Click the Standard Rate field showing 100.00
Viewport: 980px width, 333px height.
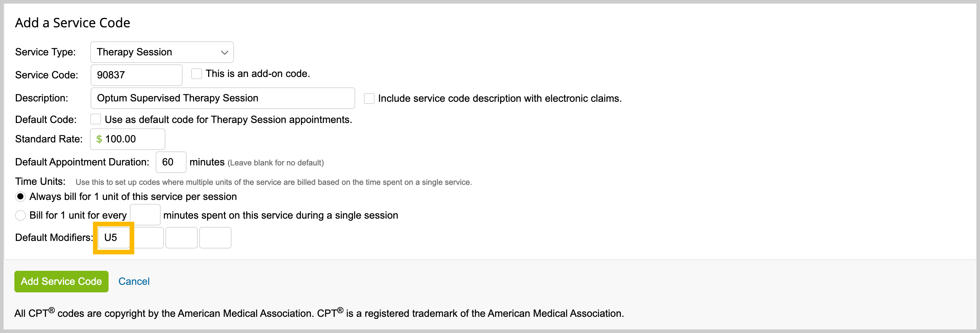(x=128, y=139)
